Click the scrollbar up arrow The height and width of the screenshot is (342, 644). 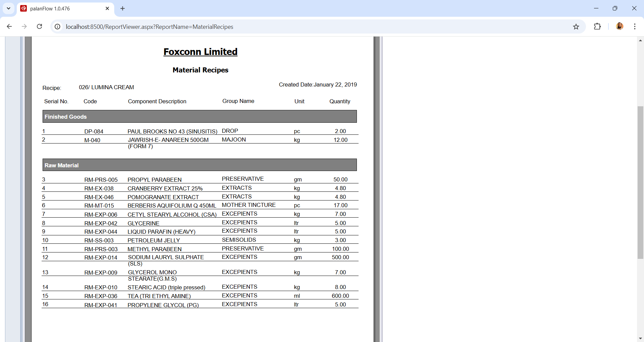tap(640, 41)
